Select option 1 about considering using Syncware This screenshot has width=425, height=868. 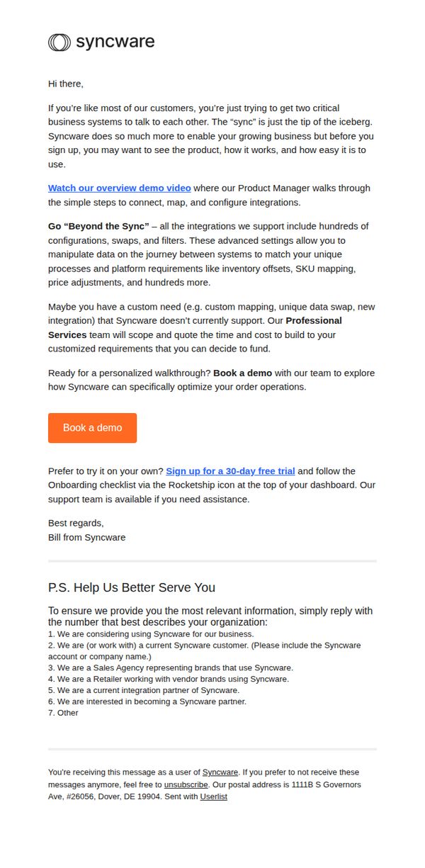tap(151, 634)
